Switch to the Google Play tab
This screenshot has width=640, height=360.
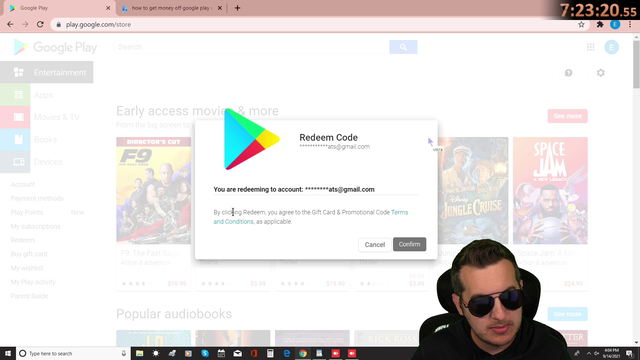click(59, 8)
